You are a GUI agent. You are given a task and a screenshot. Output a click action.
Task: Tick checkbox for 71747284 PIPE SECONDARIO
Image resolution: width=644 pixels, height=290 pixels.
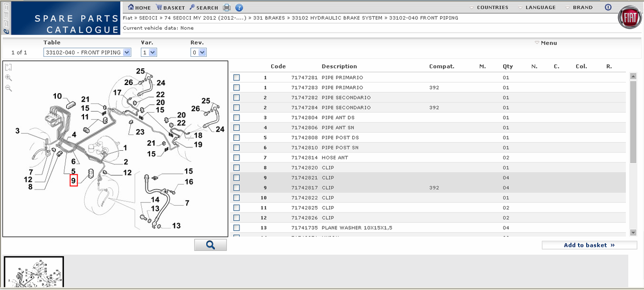pos(236,108)
